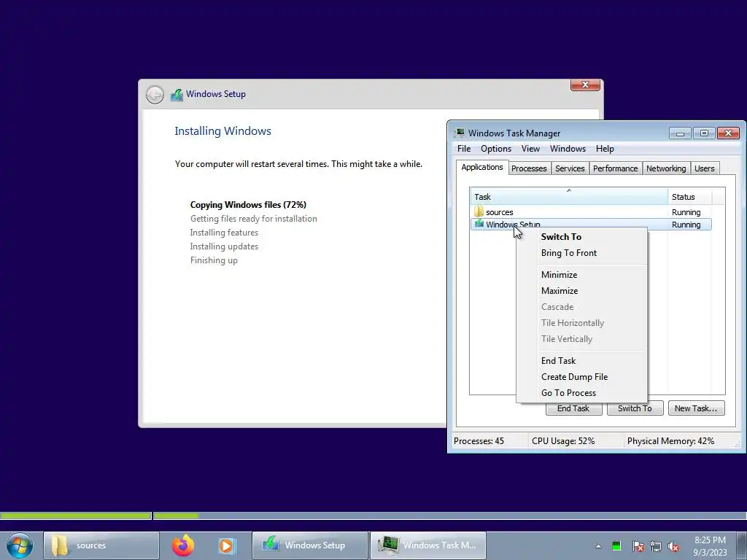
Task: Click the CPU Usage: 52% status entry
Action: [563, 441]
